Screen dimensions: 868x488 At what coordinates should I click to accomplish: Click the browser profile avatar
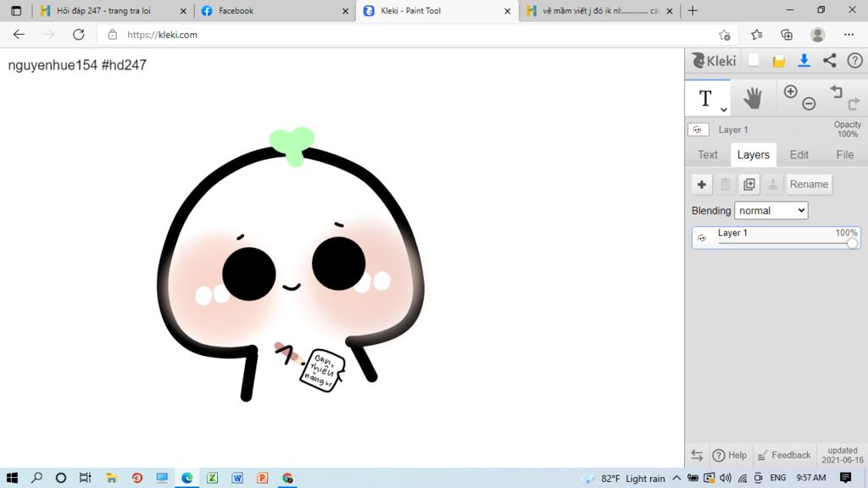pos(818,34)
